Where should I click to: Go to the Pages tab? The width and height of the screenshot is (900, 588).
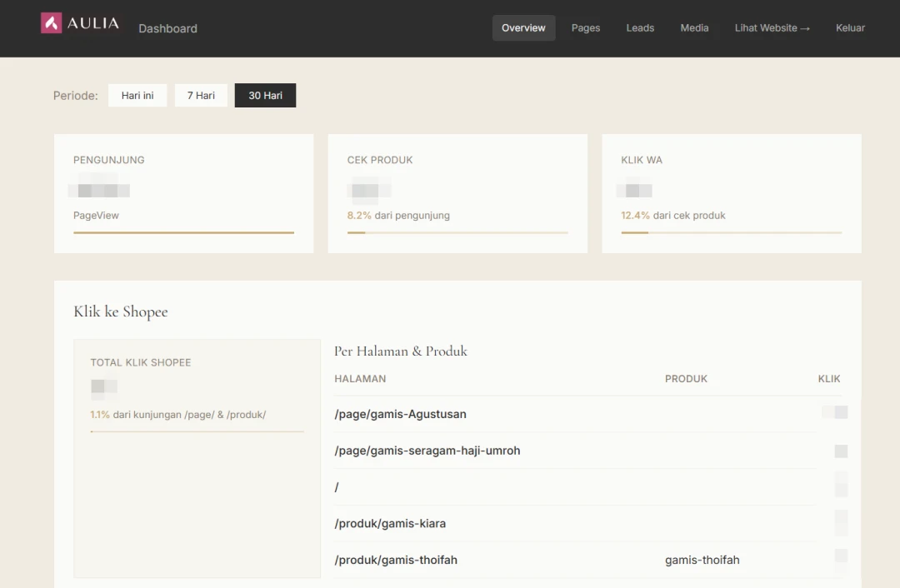(586, 28)
